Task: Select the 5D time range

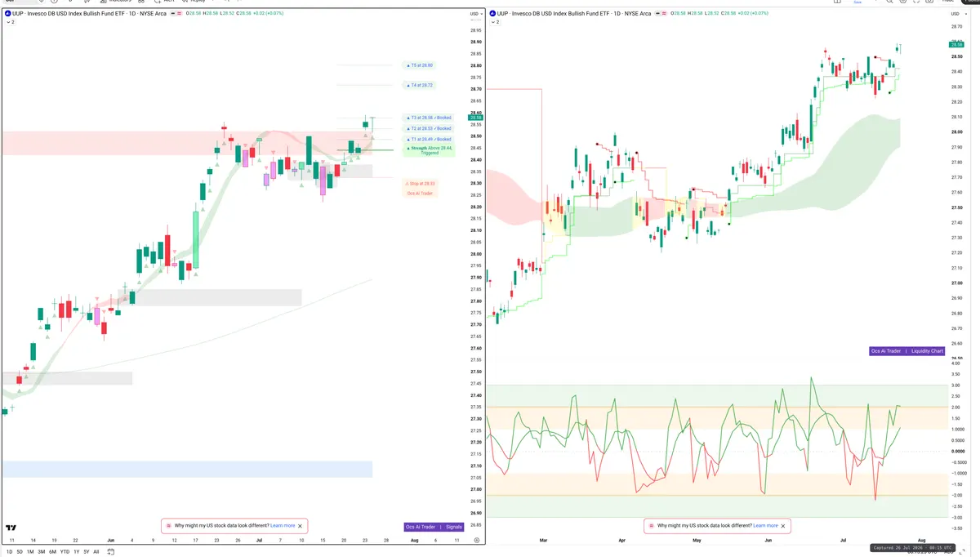Action: [x=20, y=552]
